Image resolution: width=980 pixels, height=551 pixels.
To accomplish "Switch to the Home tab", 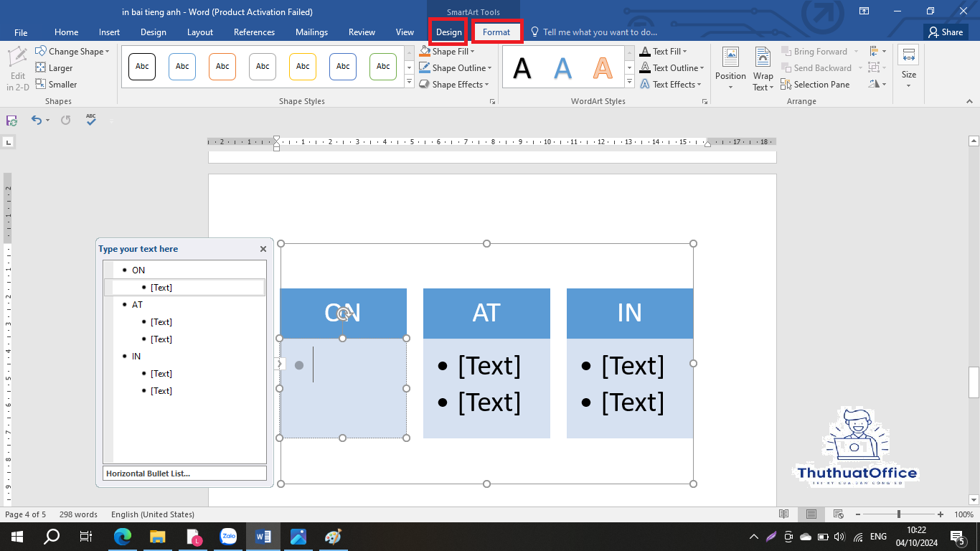I will 66,32.
